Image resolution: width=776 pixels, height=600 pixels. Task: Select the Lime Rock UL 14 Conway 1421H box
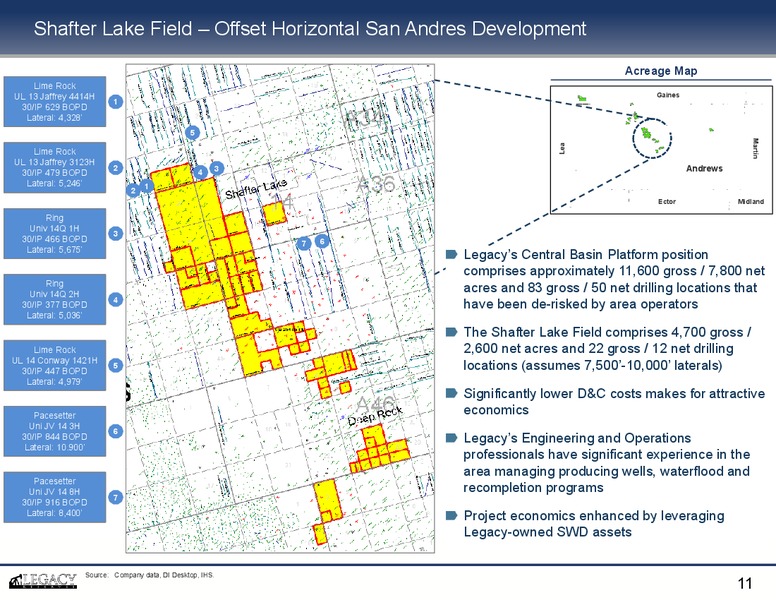click(x=55, y=365)
